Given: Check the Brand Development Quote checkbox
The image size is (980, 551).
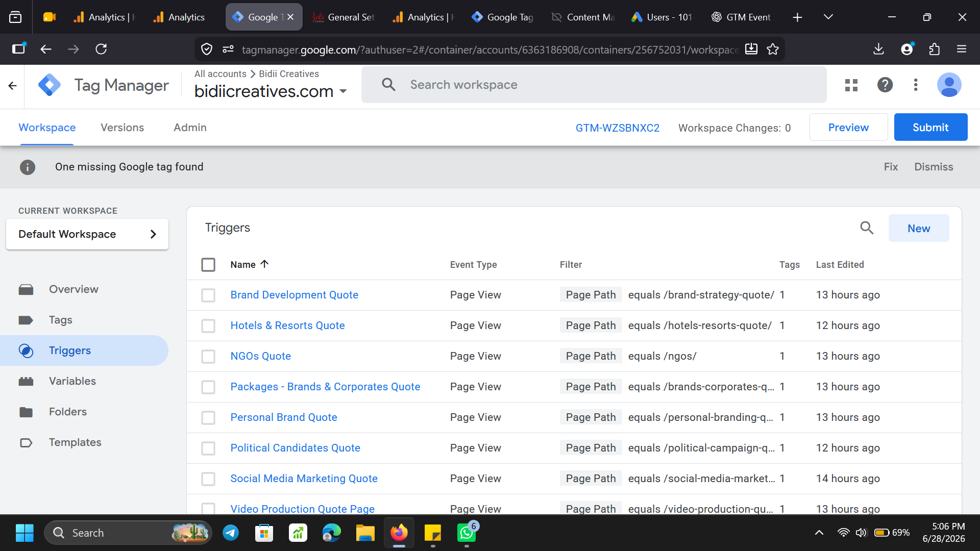Looking at the screenshot, I should point(208,295).
